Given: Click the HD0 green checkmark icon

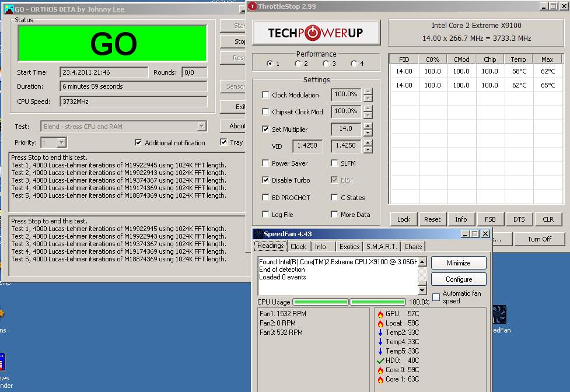Looking at the screenshot, I should coord(380,360).
